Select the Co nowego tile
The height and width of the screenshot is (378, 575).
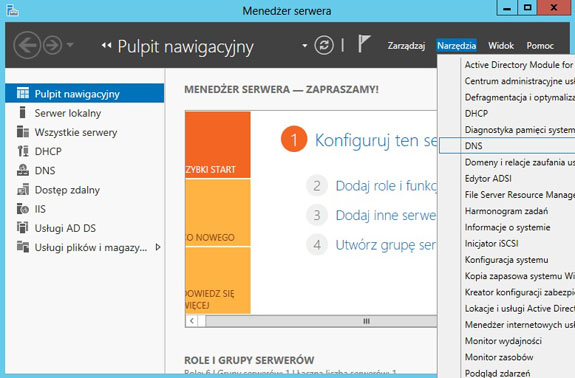coord(218,213)
